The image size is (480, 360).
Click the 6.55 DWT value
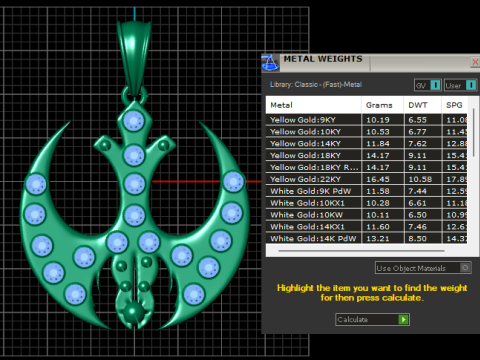(x=417, y=120)
